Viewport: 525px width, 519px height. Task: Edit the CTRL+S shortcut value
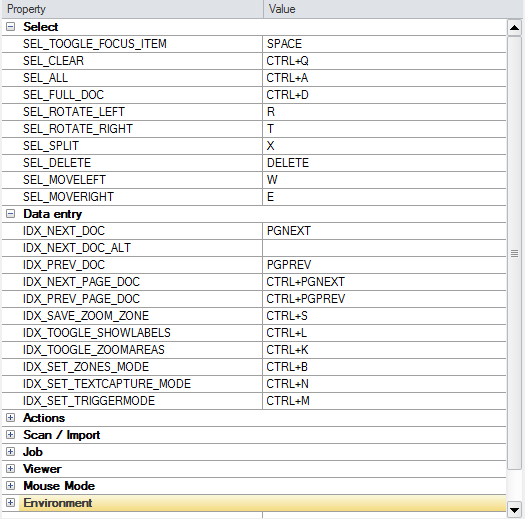[384, 316]
